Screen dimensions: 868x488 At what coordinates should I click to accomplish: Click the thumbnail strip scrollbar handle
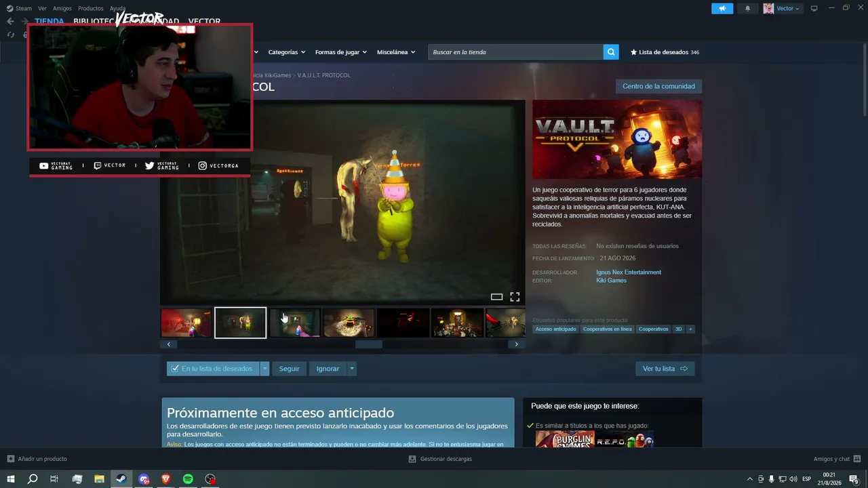369,344
